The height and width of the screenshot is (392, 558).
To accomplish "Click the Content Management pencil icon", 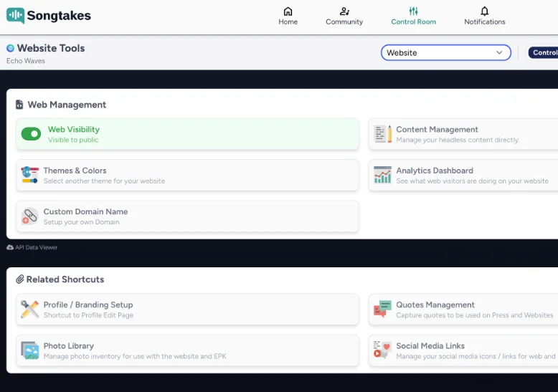I will [383, 134].
